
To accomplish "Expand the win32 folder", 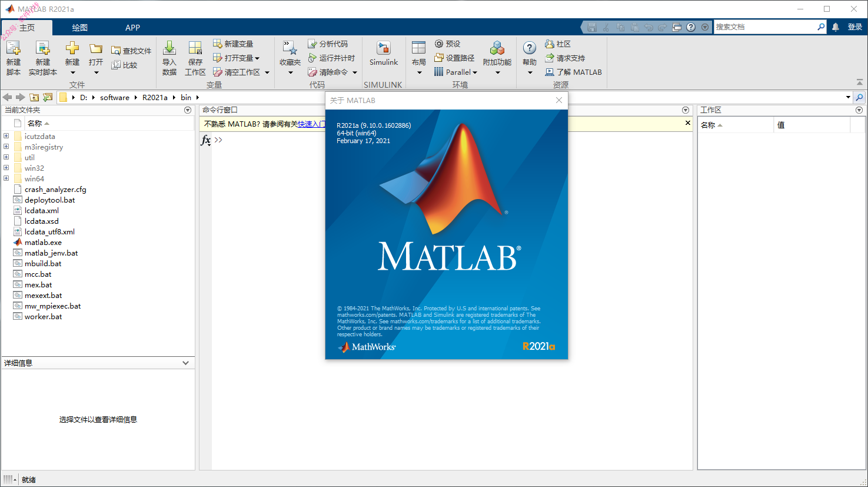I will coord(6,168).
